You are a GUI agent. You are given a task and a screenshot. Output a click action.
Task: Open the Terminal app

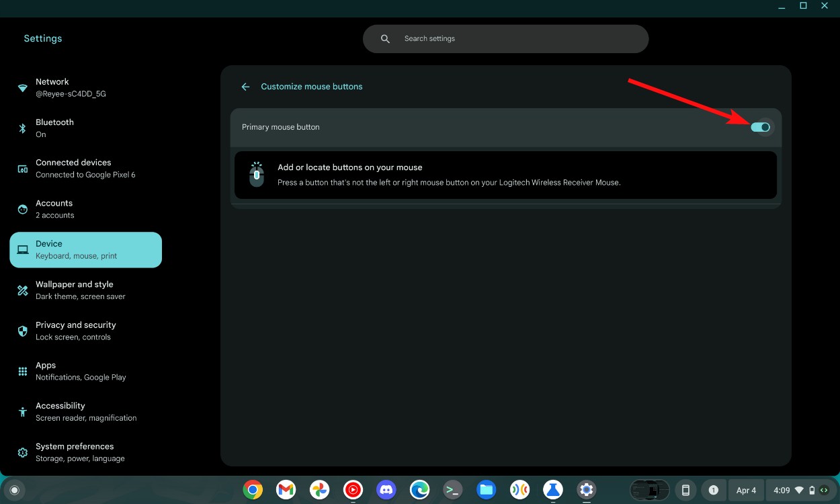pyautogui.click(x=453, y=489)
